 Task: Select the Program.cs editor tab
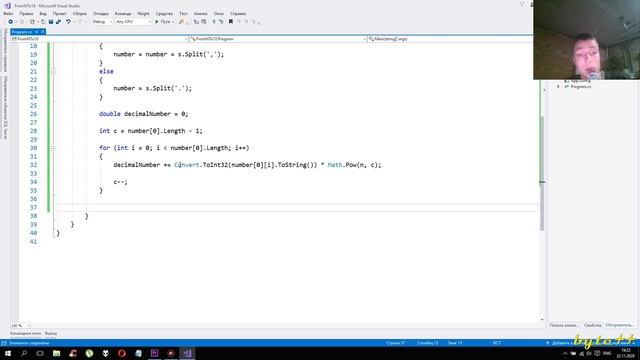point(22,32)
